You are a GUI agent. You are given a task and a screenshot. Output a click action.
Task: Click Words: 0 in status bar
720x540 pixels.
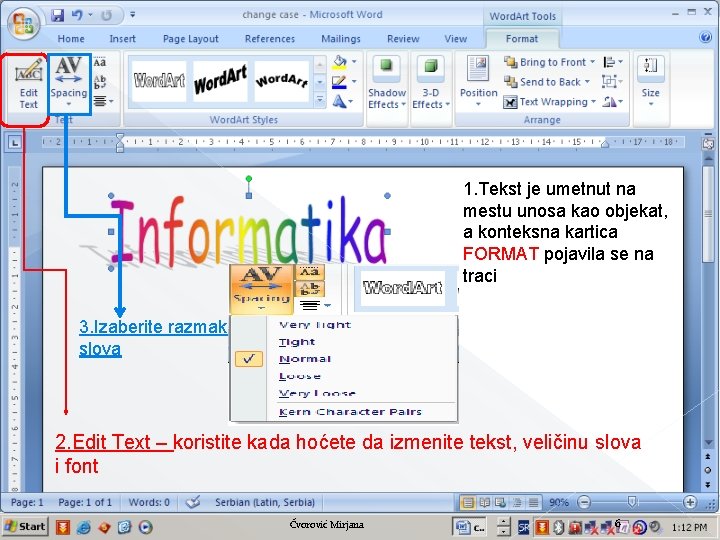click(149, 502)
